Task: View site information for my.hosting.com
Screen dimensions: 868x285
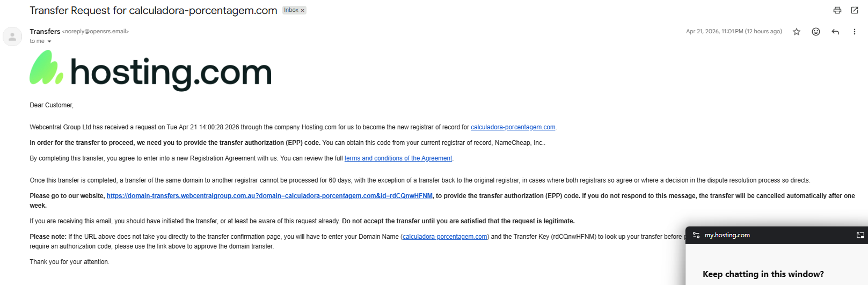Action: (x=696, y=235)
